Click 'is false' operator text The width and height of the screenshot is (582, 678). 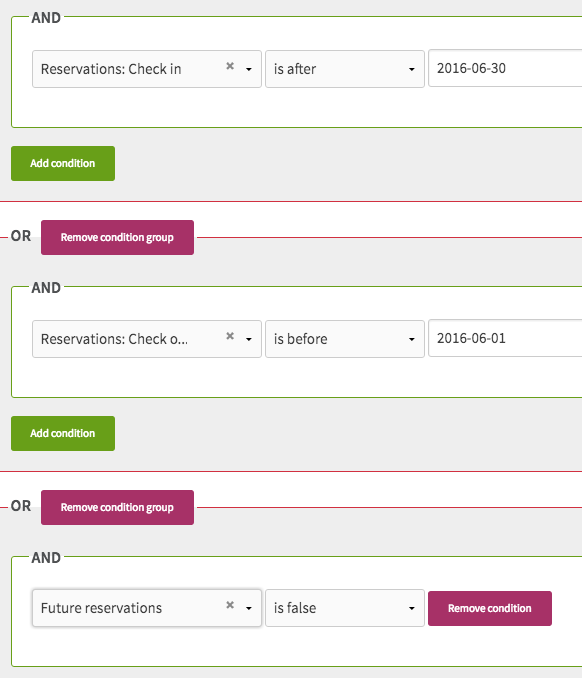pyautogui.click(x=295, y=608)
